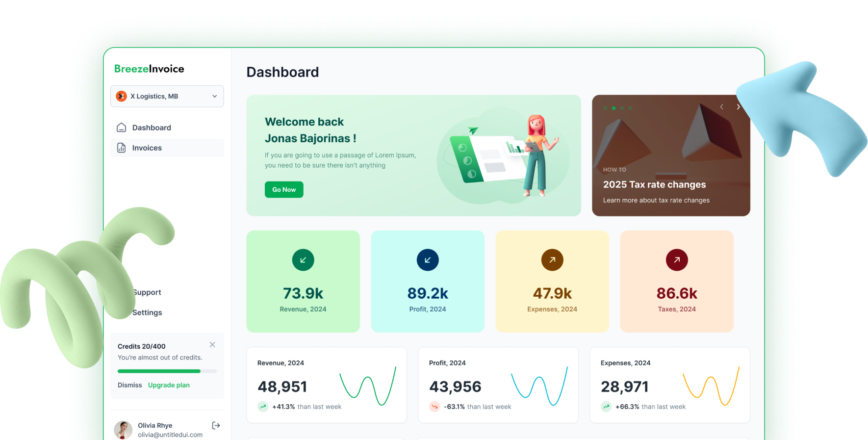This screenshot has width=868, height=440.
Task: Close the Credits 20/400 notice
Action: click(x=212, y=345)
